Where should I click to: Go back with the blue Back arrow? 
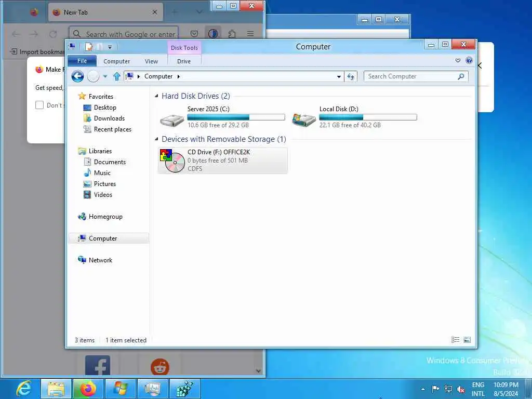tap(78, 76)
